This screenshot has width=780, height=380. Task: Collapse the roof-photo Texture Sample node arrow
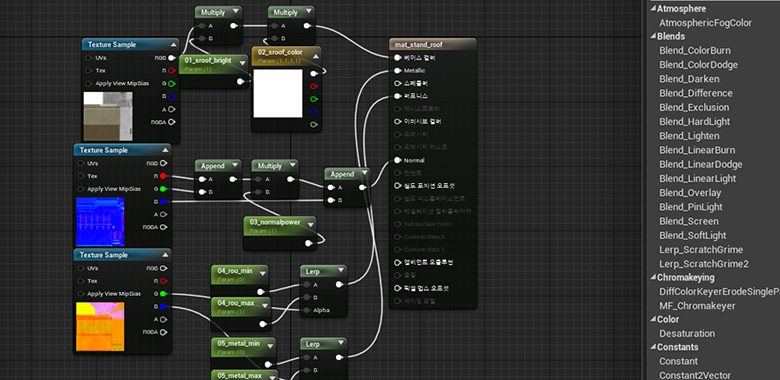coord(173,44)
